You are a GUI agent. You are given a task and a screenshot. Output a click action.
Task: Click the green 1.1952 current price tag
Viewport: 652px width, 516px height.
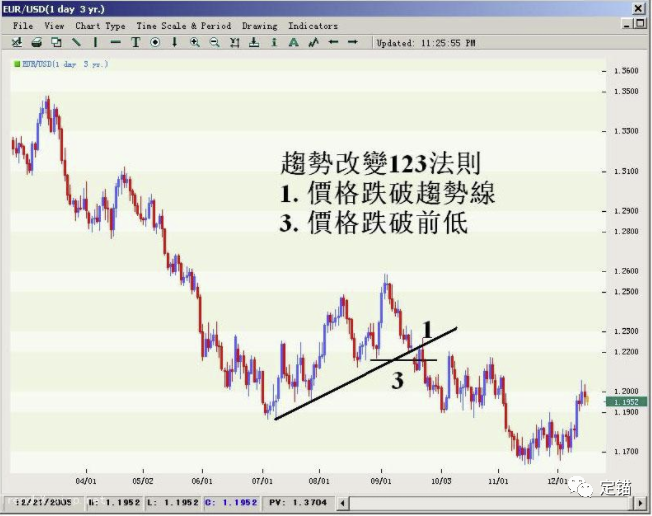click(626, 402)
